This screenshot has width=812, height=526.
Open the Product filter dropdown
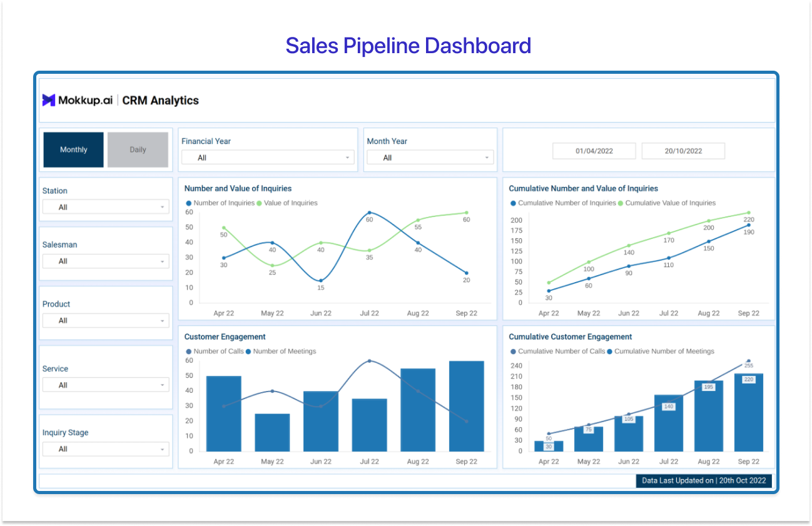(106, 320)
